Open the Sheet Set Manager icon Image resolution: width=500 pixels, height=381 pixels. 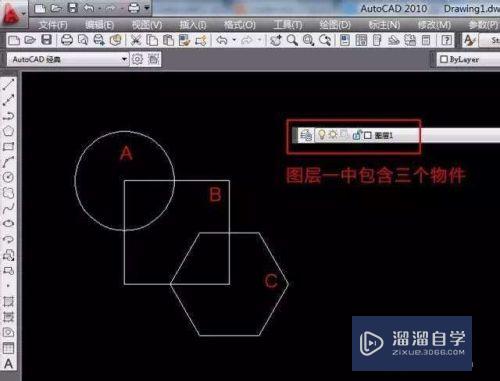pos(394,40)
